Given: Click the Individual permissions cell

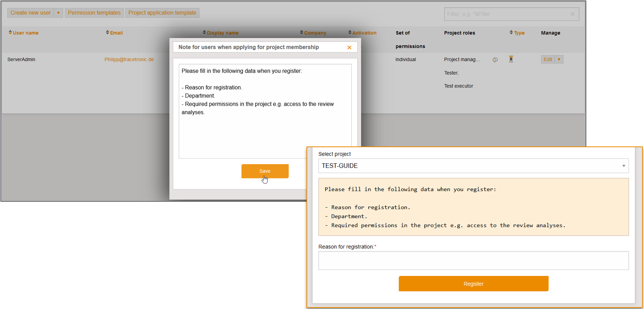Looking at the screenshot, I should 406,60.
